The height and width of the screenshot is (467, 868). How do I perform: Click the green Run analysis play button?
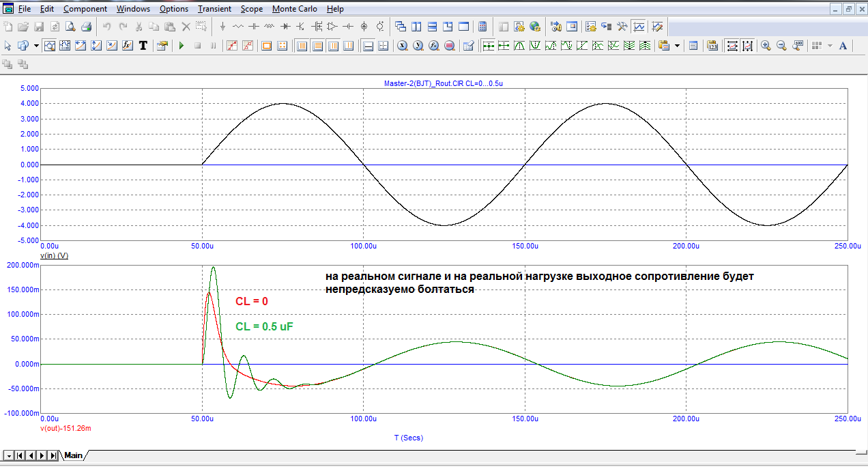click(x=182, y=46)
